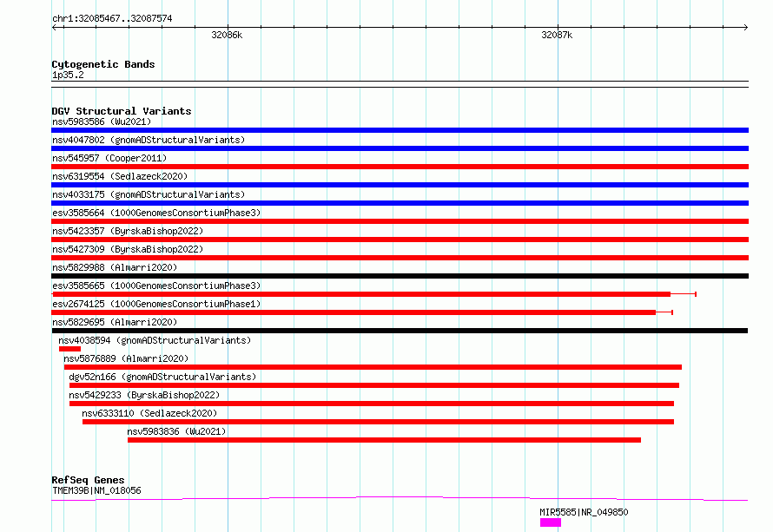Click the red bar under nsv5427309
The image size is (773, 532).
click(400, 258)
